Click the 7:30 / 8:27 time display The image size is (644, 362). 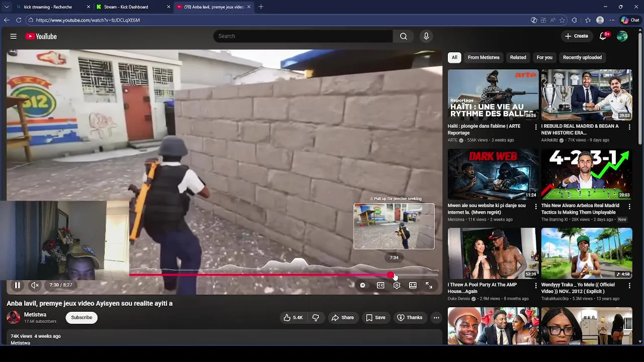(60, 285)
